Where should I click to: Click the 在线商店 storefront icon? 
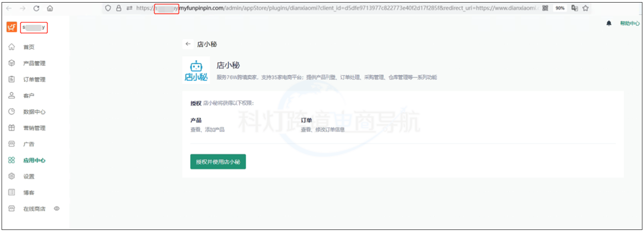click(x=11, y=209)
